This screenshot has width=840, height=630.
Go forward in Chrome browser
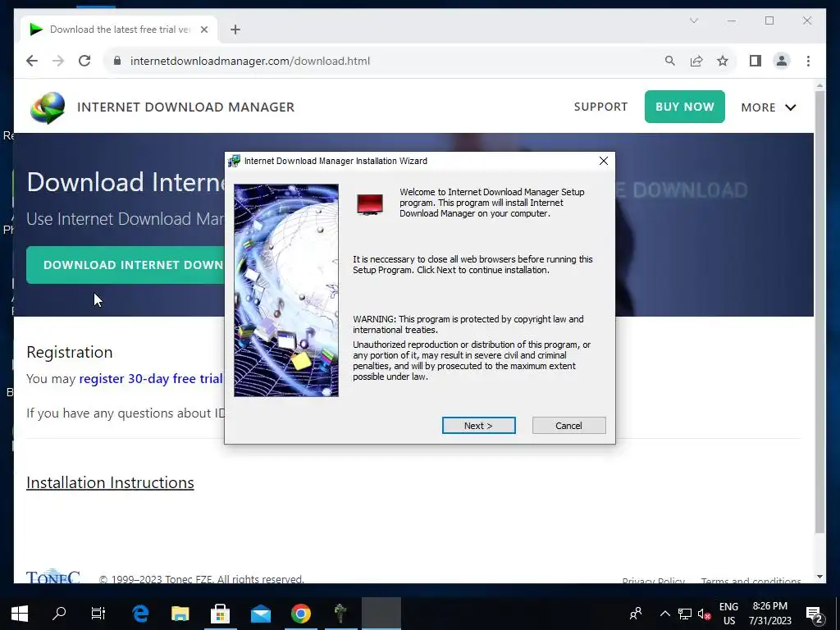tap(58, 61)
